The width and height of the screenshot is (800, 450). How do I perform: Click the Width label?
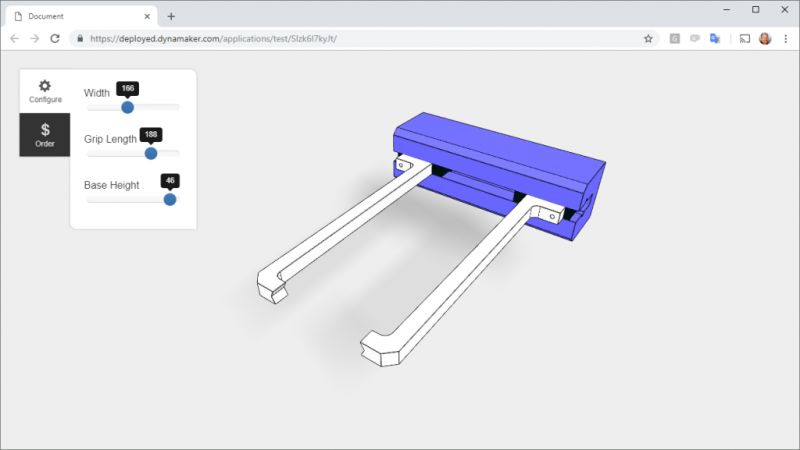[x=97, y=93]
